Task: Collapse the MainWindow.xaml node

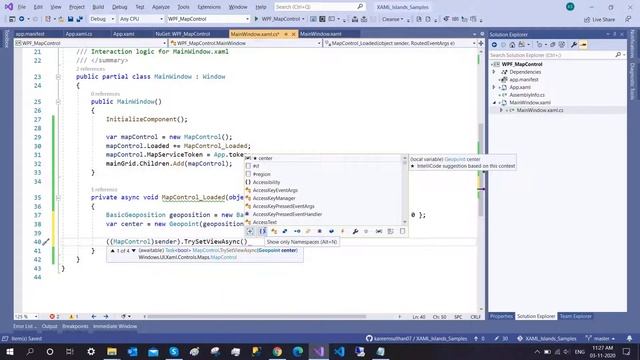Action: [494, 103]
